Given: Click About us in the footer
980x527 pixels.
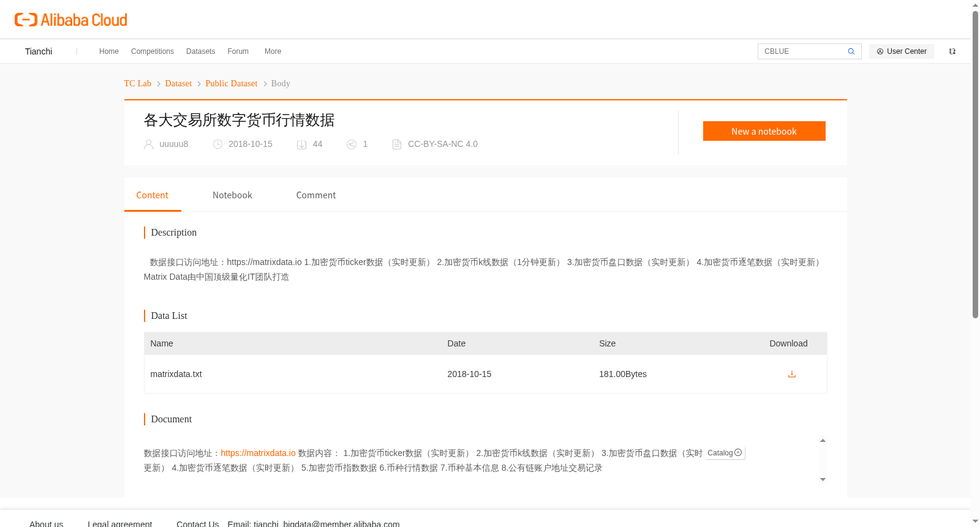Looking at the screenshot, I should (47, 524).
